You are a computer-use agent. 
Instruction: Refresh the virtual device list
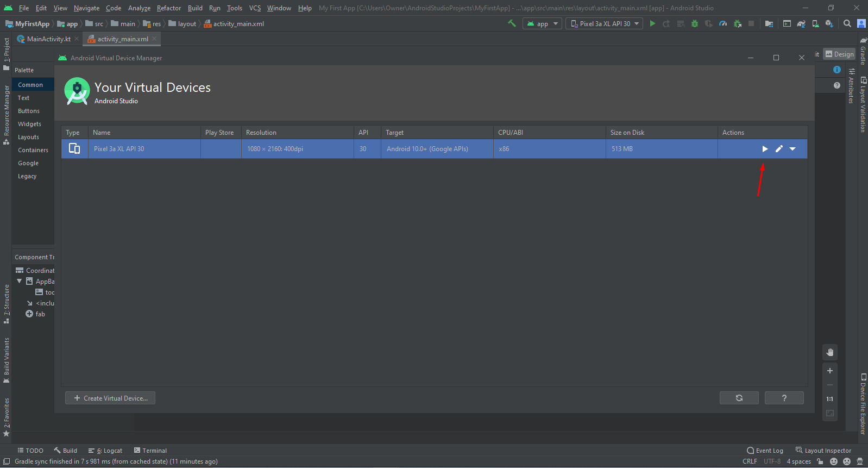739,398
